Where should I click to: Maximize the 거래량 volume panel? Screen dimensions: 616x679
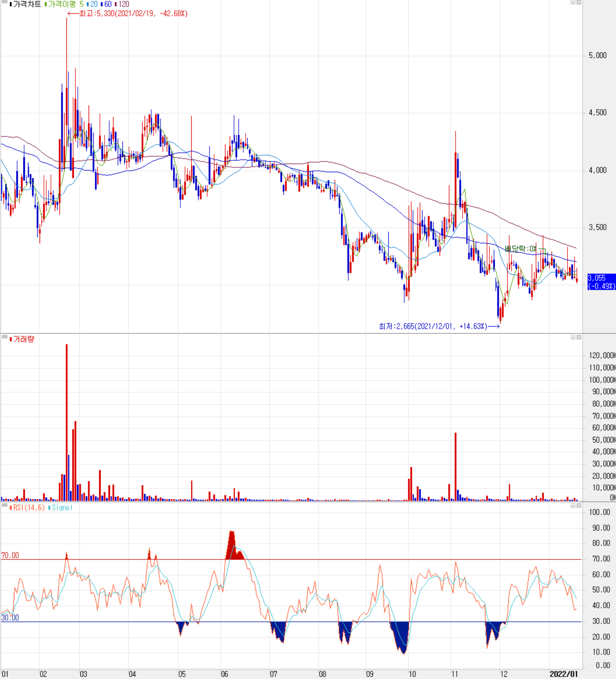coord(573,337)
